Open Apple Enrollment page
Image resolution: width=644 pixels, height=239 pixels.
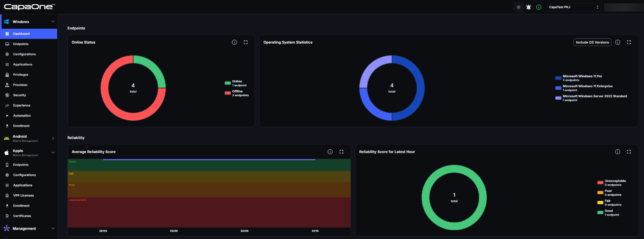[29, 206]
